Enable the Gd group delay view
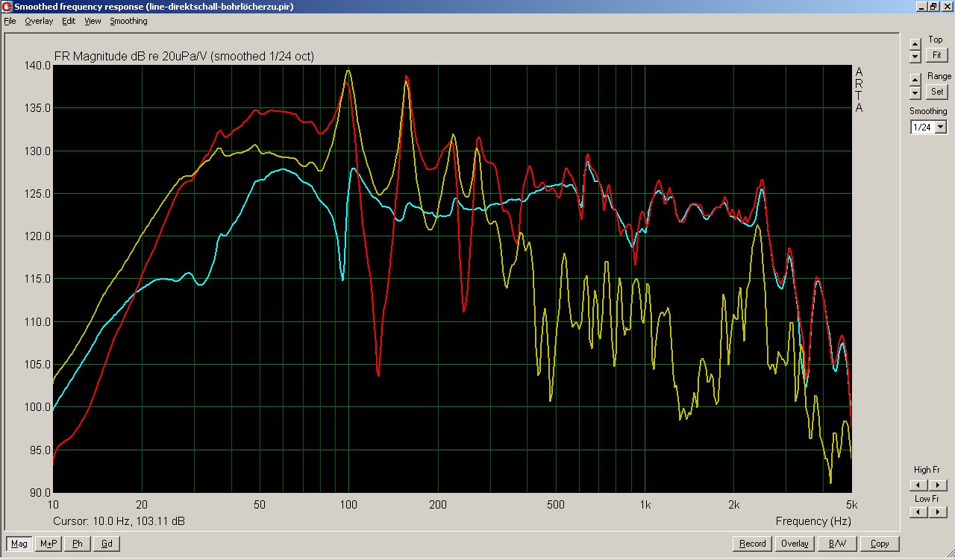The image size is (955, 560). pos(107,544)
